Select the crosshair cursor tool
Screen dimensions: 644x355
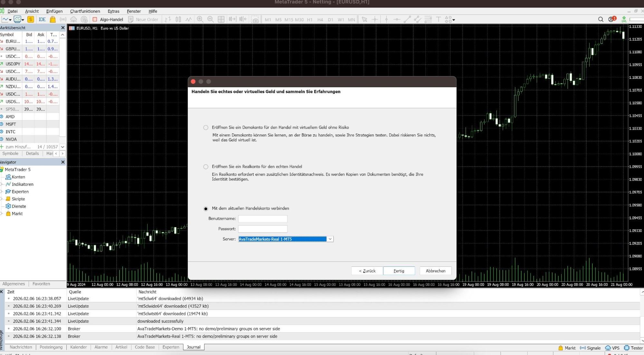(x=375, y=19)
